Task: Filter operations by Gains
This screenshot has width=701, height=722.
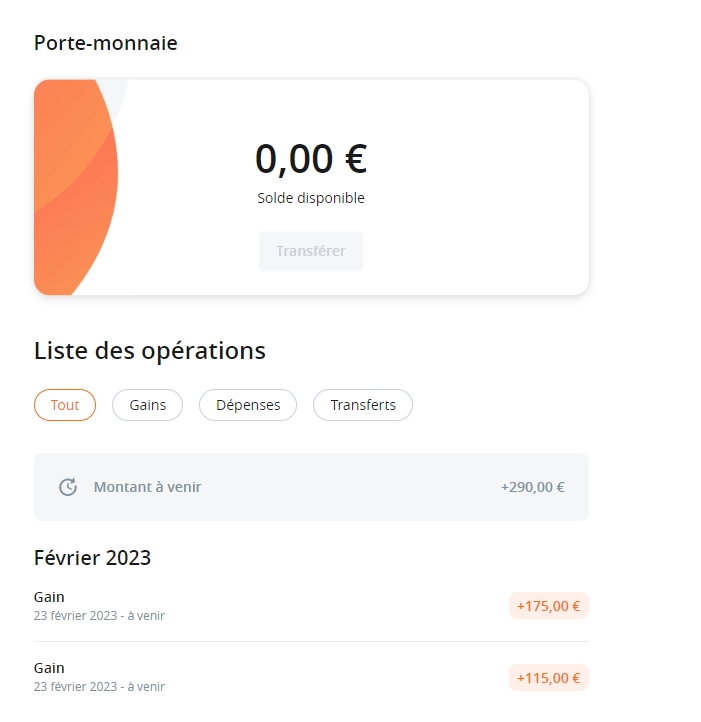Action: [x=147, y=405]
